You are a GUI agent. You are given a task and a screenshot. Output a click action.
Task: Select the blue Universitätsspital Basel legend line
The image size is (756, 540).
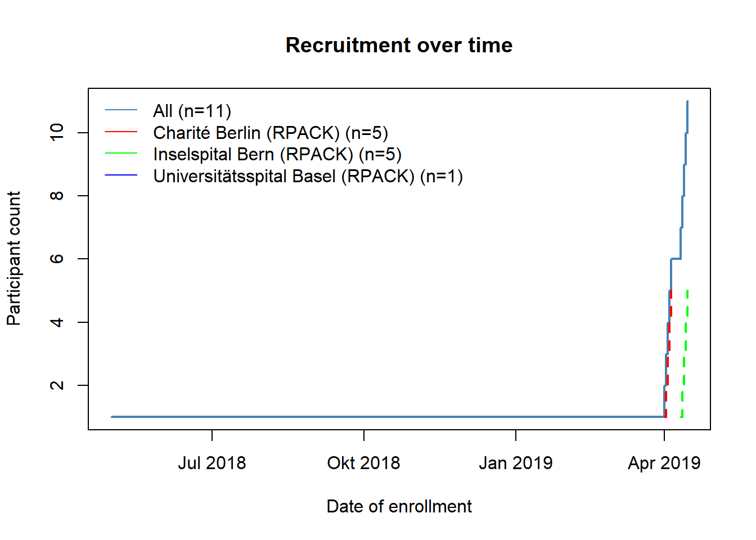[x=121, y=175]
